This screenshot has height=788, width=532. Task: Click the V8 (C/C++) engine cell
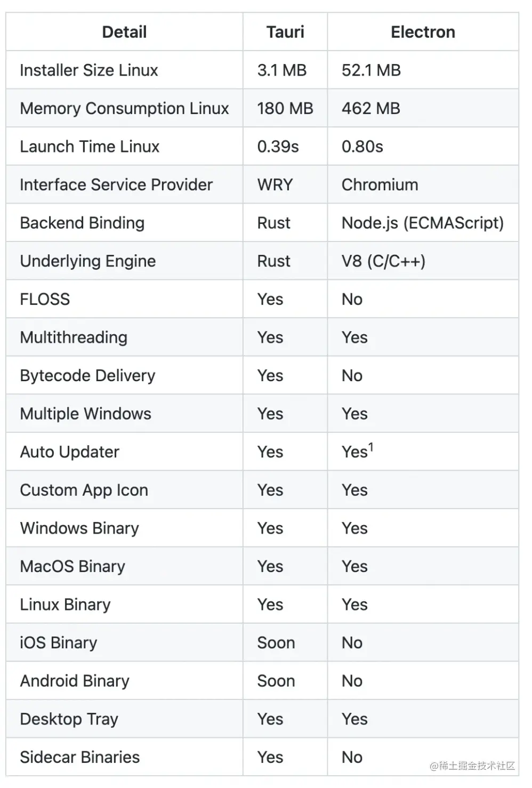(384, 261)
